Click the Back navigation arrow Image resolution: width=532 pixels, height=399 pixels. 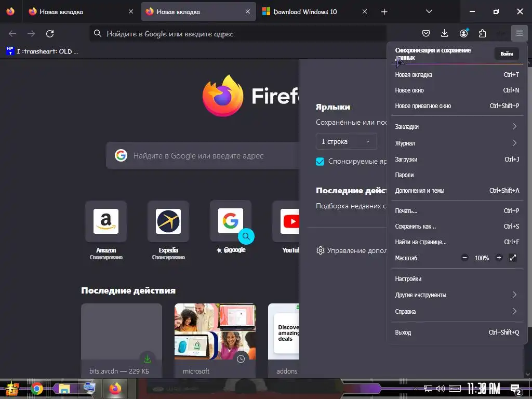click(12, 34)
